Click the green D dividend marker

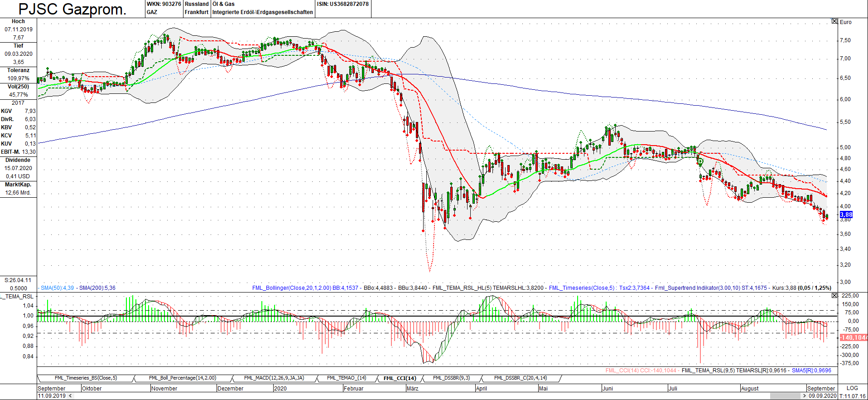click(700, 161)
